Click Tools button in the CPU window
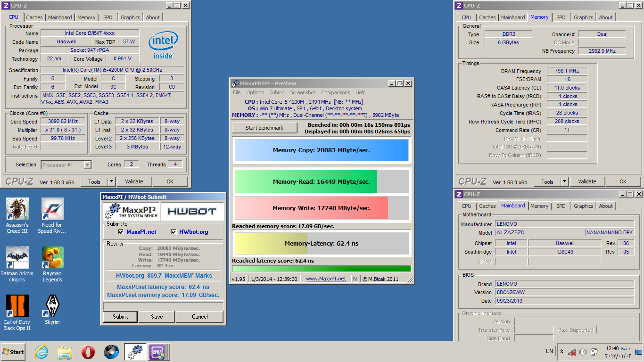This screenshot has height=362, width=644. 94,181
